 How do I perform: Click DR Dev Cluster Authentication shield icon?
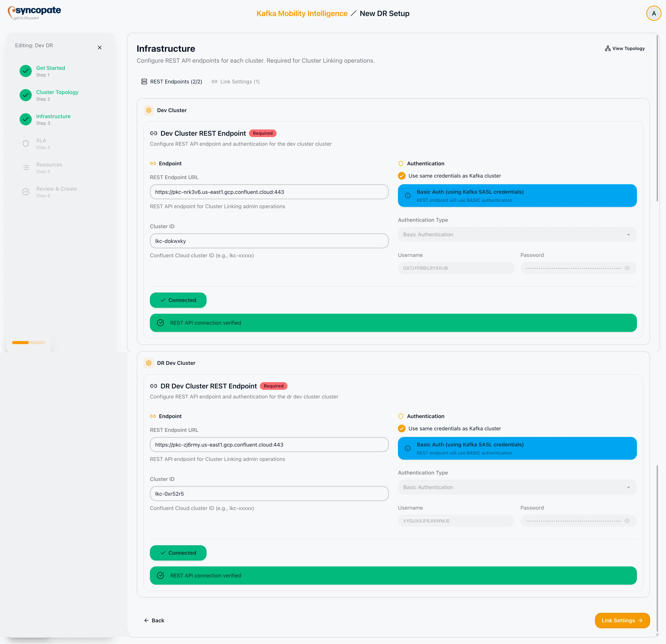pyautogui.click(x=401, y=416)
